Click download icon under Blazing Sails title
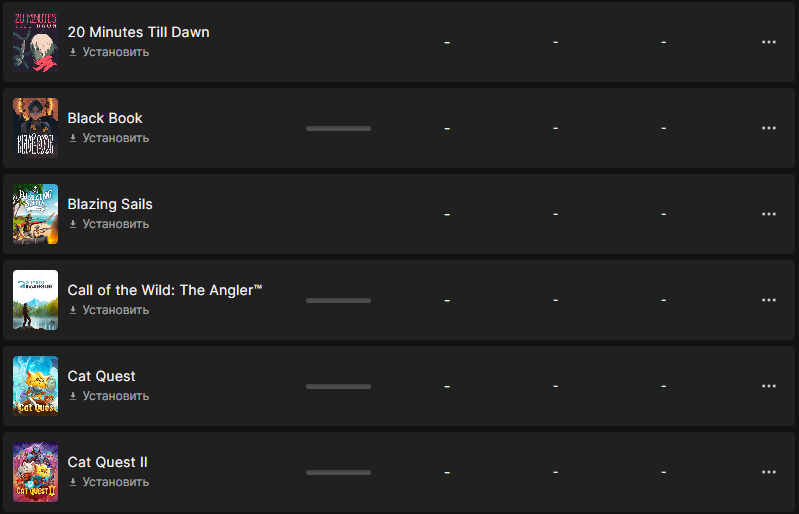 [73, 224]
